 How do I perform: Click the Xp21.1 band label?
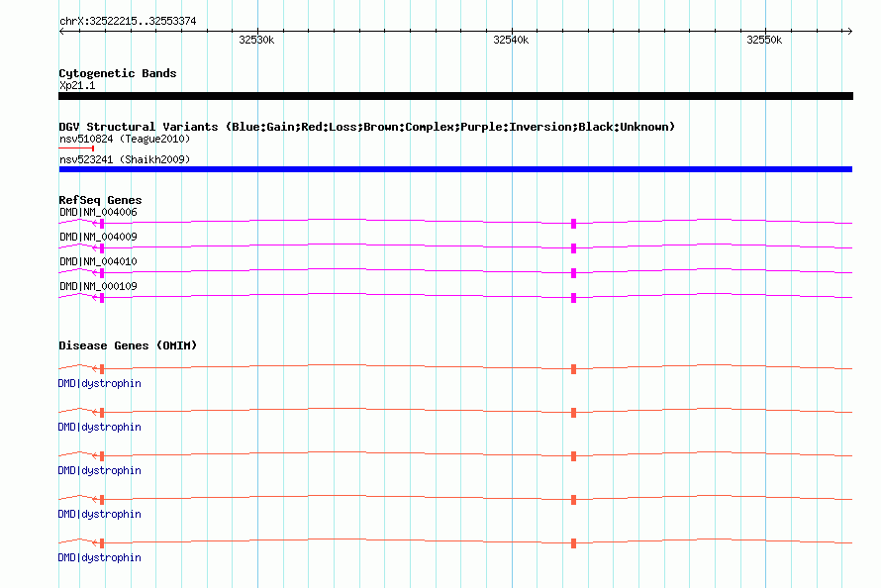pyautogui.click(x=77, y=85)
